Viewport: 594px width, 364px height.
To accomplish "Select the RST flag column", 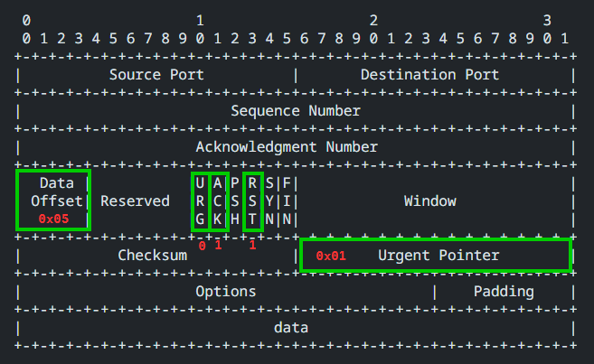I will [252, 201].
